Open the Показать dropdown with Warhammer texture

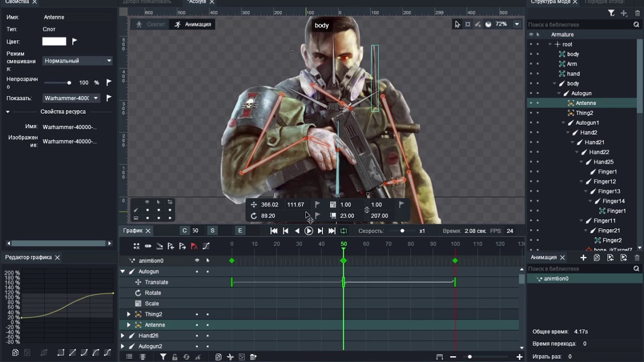point(71,98)
